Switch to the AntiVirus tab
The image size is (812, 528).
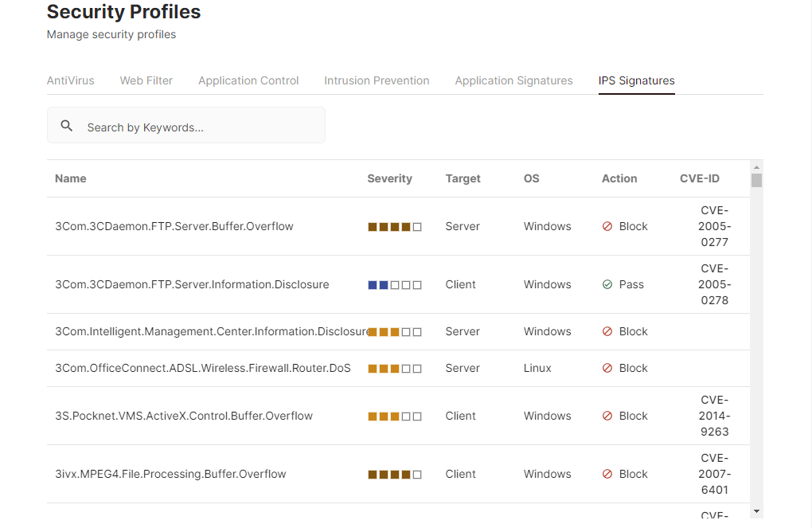70,80
